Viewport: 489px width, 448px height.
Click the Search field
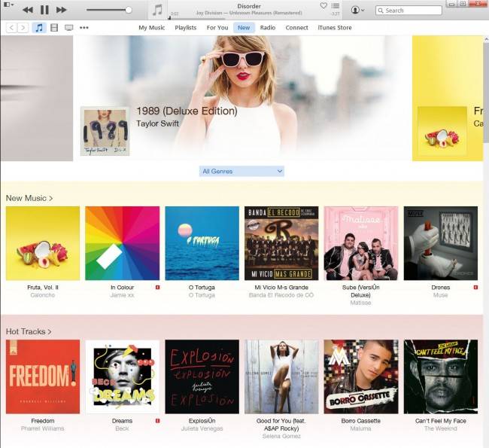409,11
